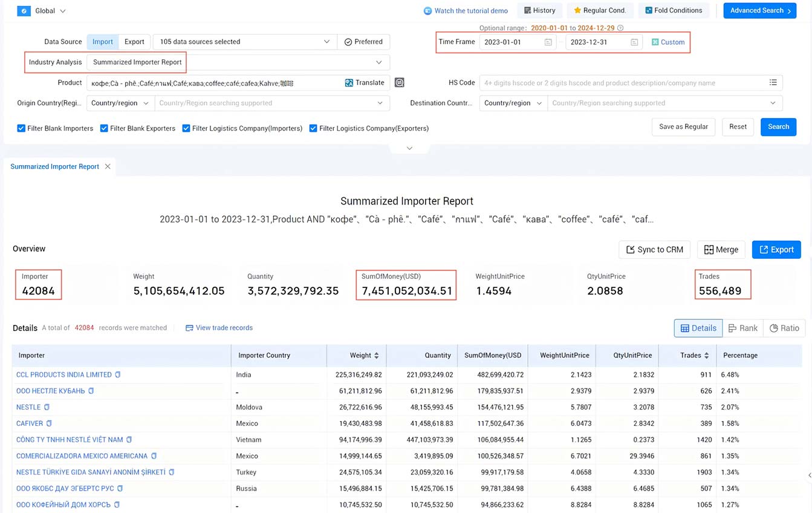
Task: Open Regular Cond. list
Action: point(600,10)
